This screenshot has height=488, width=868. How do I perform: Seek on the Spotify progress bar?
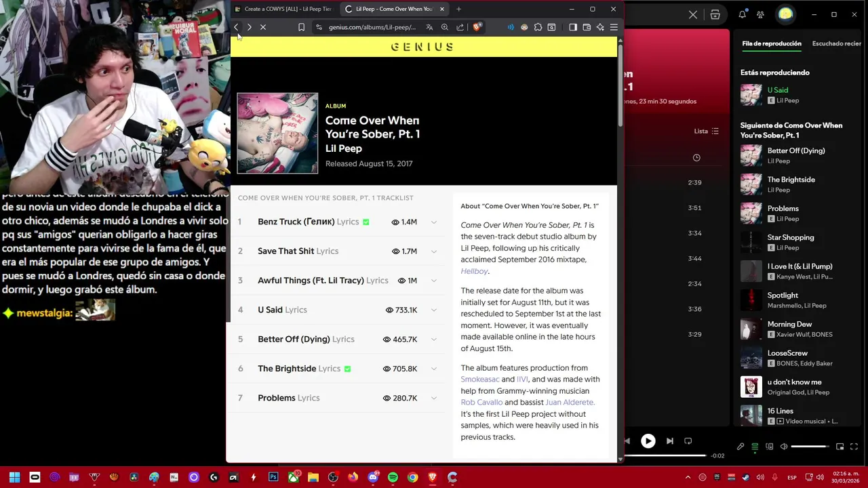[x=665, y=456]
